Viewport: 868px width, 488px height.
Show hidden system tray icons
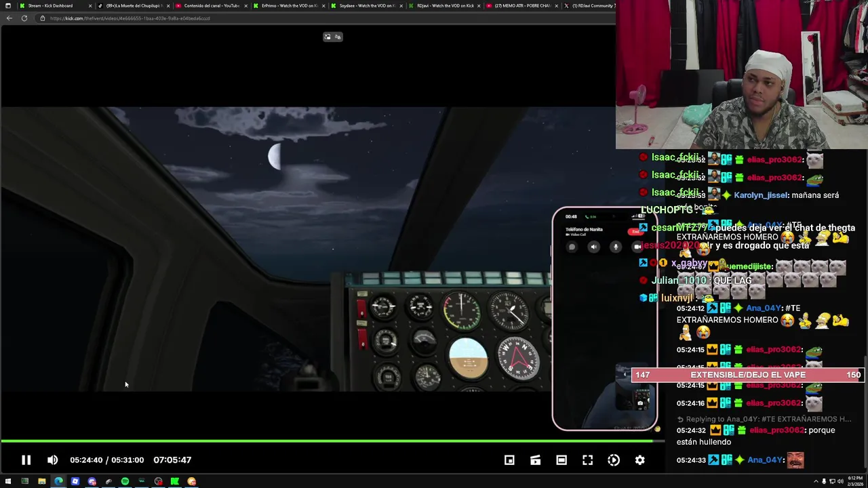[816, 481]
